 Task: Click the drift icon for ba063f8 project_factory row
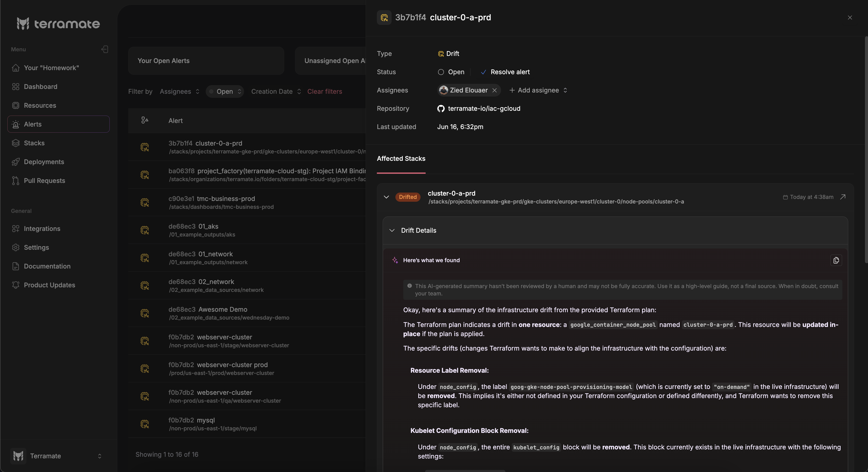click(144, 175)
